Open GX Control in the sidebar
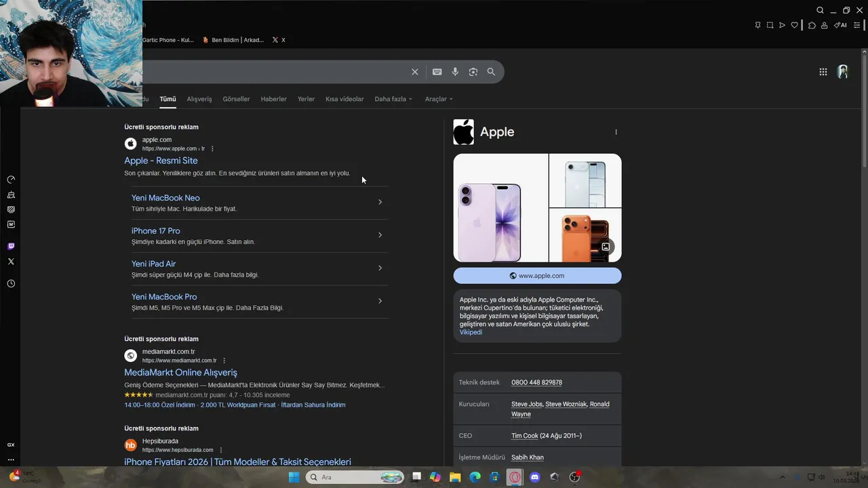The image size is (868, 488). click(x=11, y=180)
